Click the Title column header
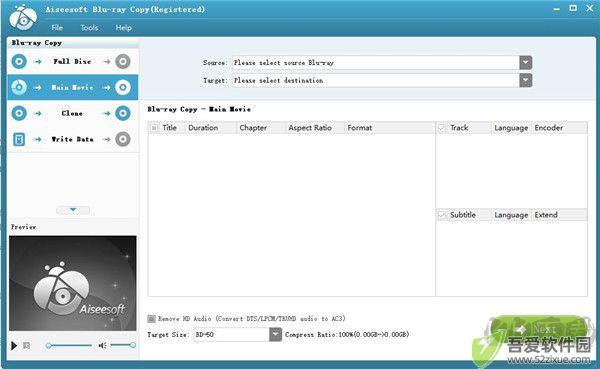The height and width of the screenshot is (369, 600). [169, 128]
